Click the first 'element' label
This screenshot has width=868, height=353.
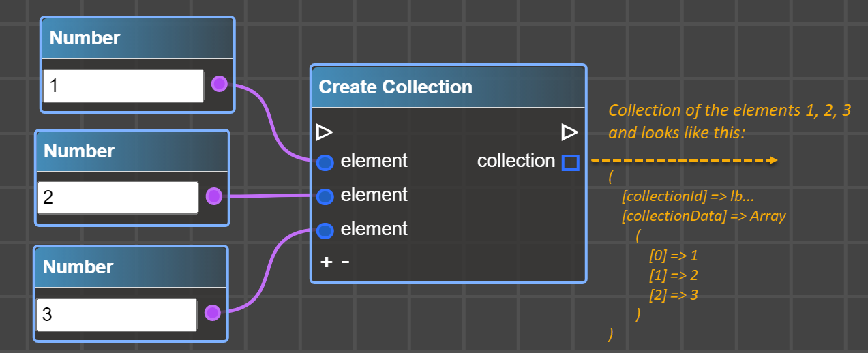click(374, 161)
